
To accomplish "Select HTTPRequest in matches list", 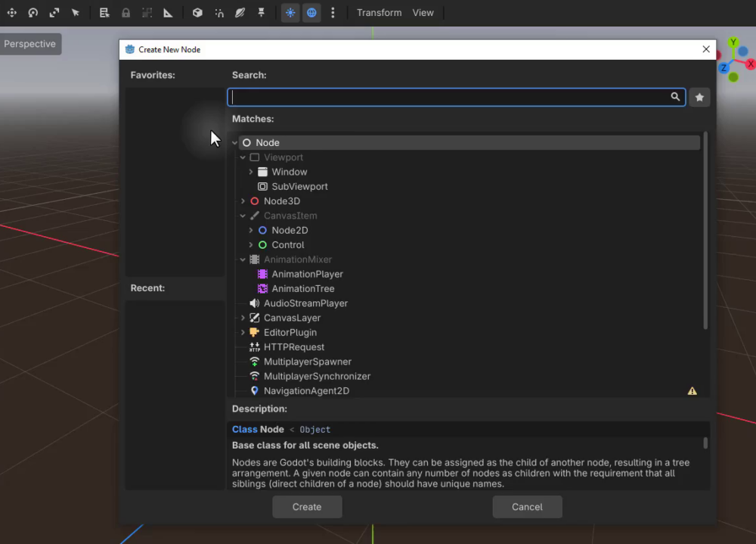I will (x=293, y=347).
